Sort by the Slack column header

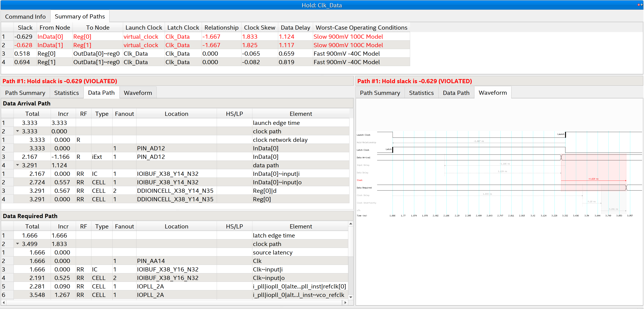click(x=25, y=28)
